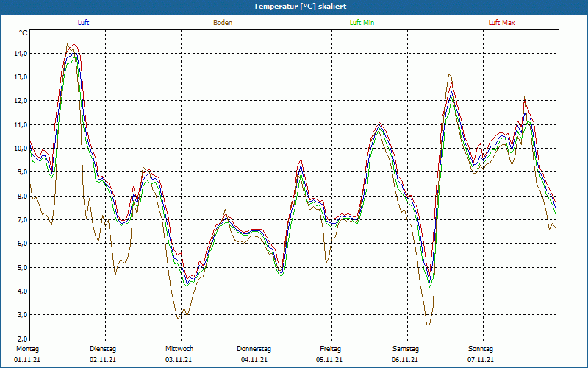The image size is (588, 368).
Task: Click the 14,0 y-axis value
Action: click(x=21, y=53)
